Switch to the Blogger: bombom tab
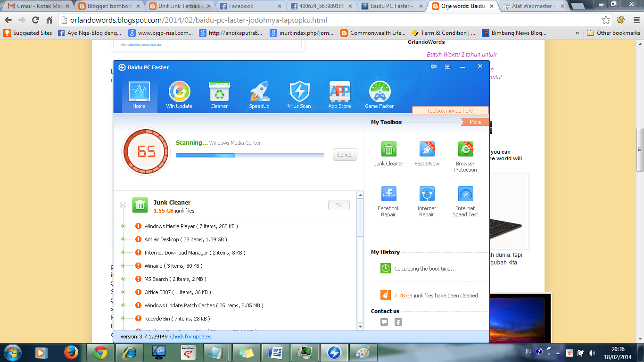This screenshot has height=362, width=644. click(x=108, y=6)
